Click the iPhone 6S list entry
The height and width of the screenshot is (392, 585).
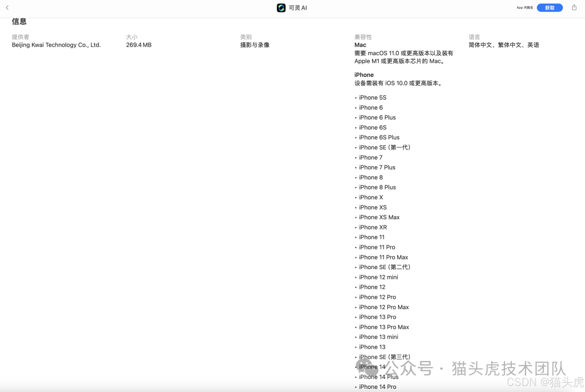click(x=372, y=128)
